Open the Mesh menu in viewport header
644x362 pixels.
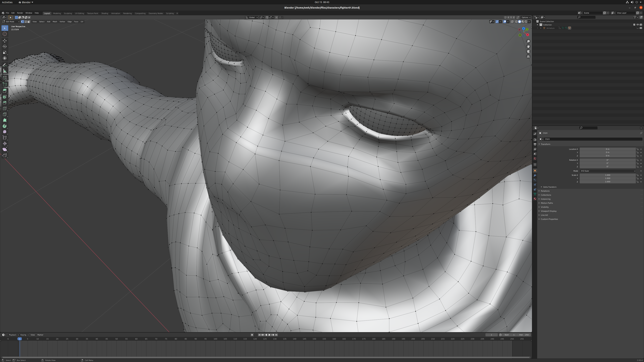[55, 22]
